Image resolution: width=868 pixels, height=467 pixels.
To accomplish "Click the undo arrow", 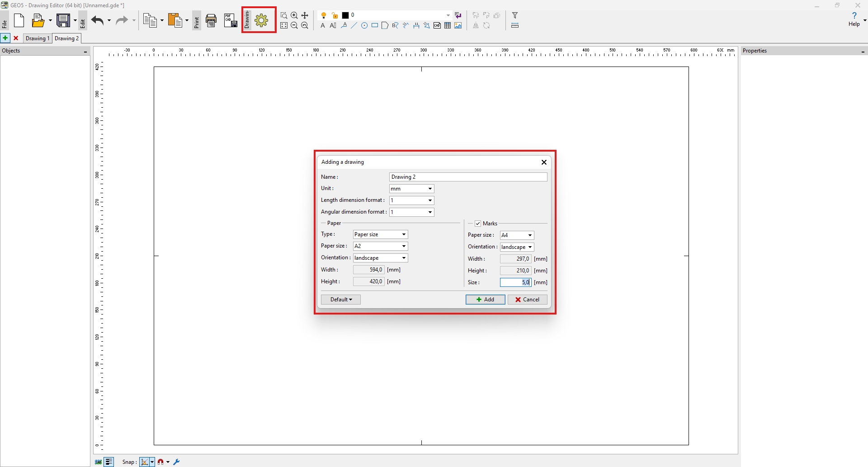I will (97, 20).
